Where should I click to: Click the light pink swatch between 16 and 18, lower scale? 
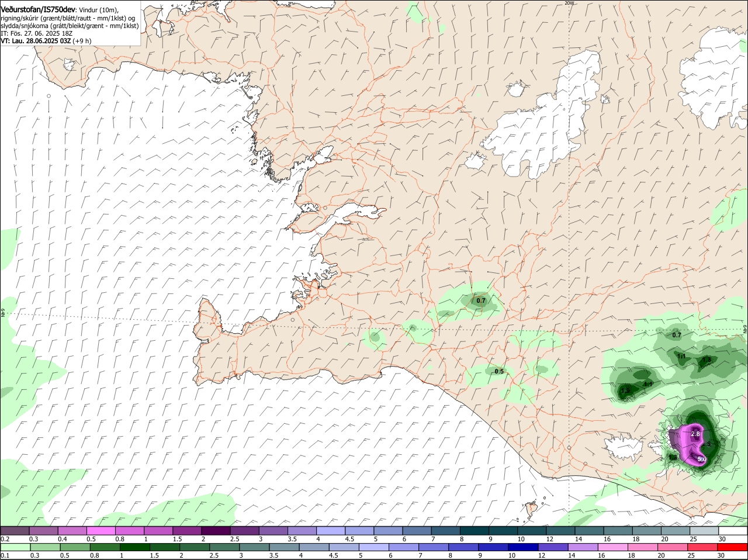click(614, 547)
